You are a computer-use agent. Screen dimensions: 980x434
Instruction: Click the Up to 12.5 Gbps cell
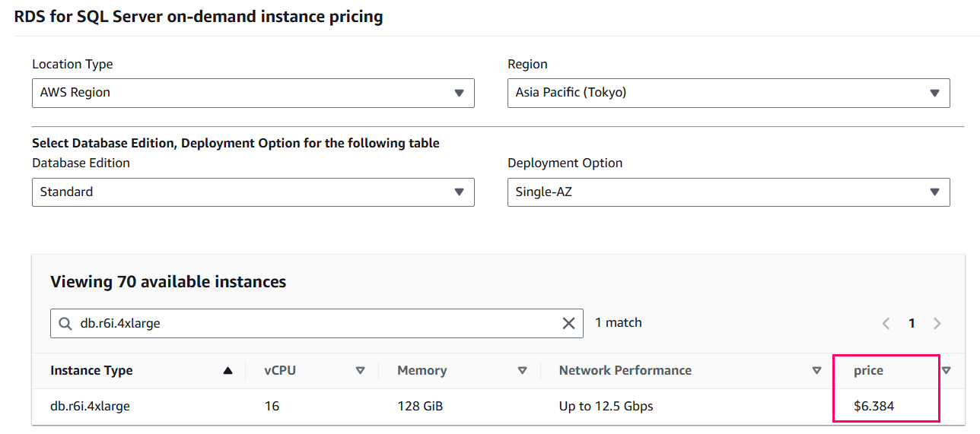click(x=606, y=407)
